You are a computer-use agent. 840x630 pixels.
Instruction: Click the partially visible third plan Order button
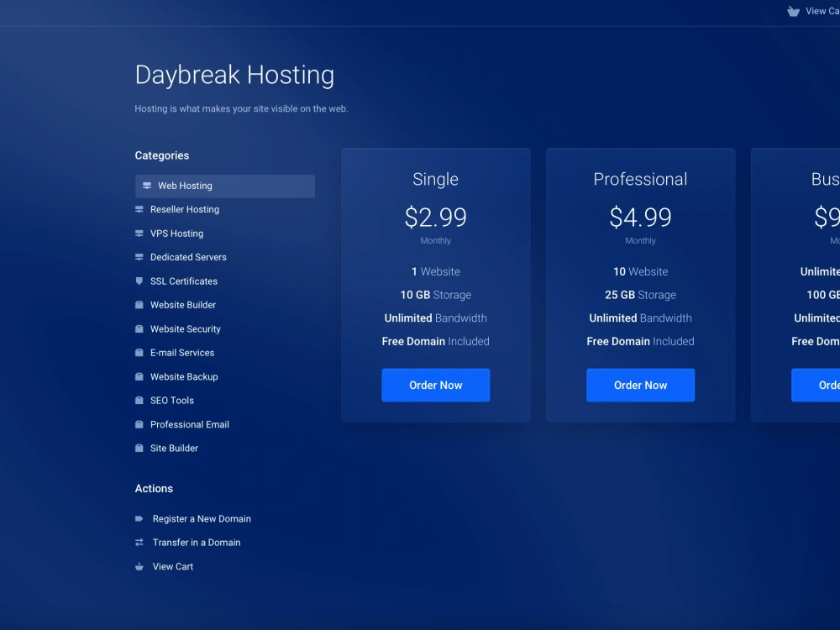click(x=816, y=386)
